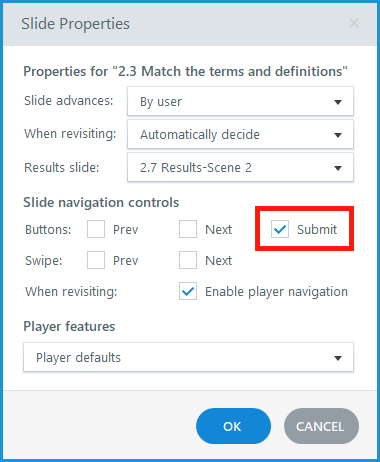Click the 'Enable player navigation' label text
Image resolution: width=380 pixels, height=462 pixels.
[276, 292]
